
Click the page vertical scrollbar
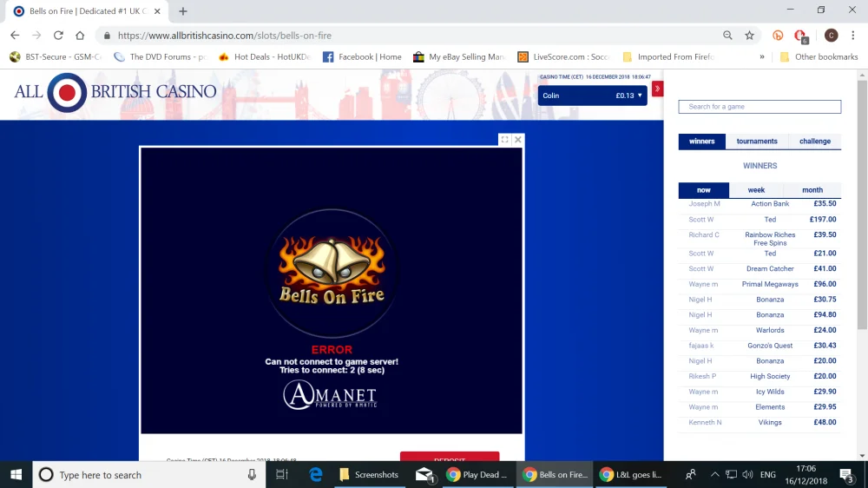coord(862,205)
